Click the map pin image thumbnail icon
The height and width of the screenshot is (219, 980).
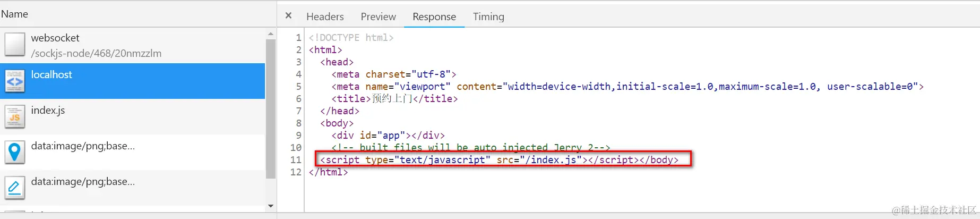pos(15,152)
